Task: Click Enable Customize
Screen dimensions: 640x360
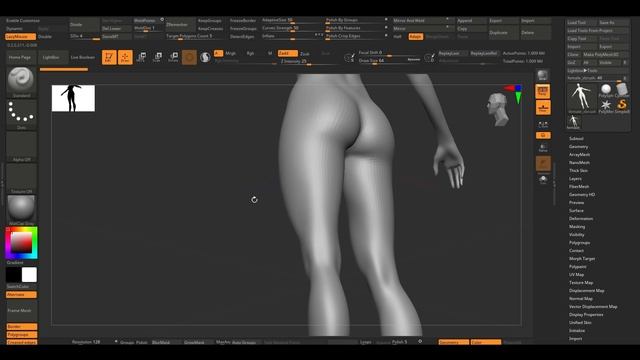Action: [x=23, y=21]
